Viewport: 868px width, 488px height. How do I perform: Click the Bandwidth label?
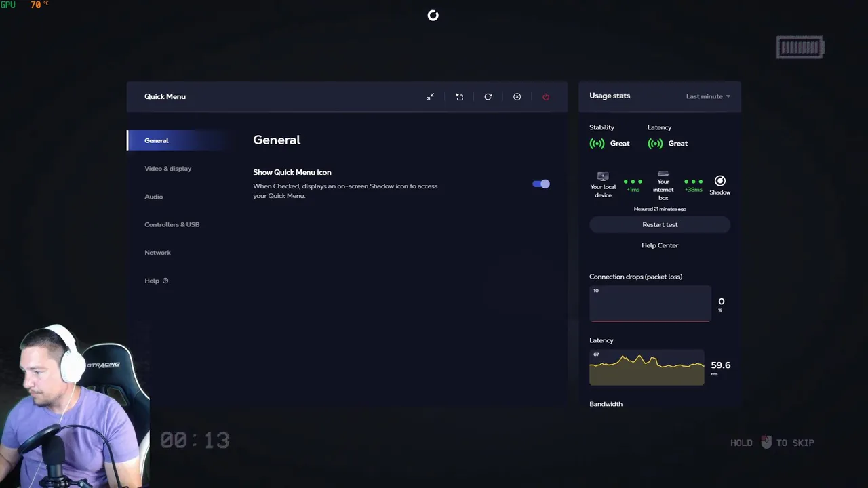tap(606, 404)
